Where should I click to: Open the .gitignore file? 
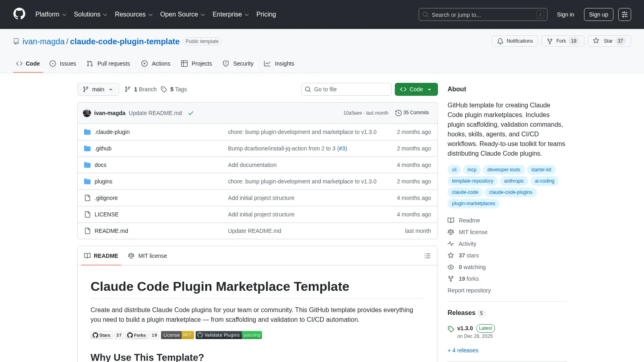coord(106,198)
